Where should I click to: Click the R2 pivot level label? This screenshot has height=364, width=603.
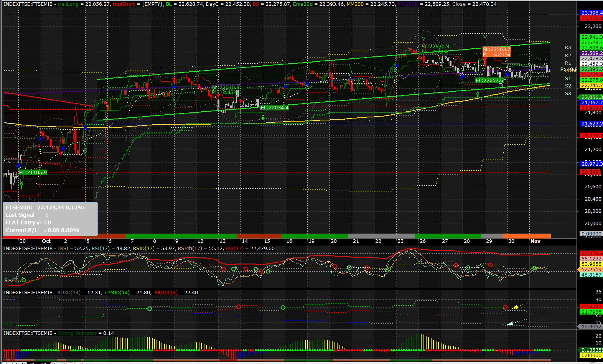tap(568, 55)
